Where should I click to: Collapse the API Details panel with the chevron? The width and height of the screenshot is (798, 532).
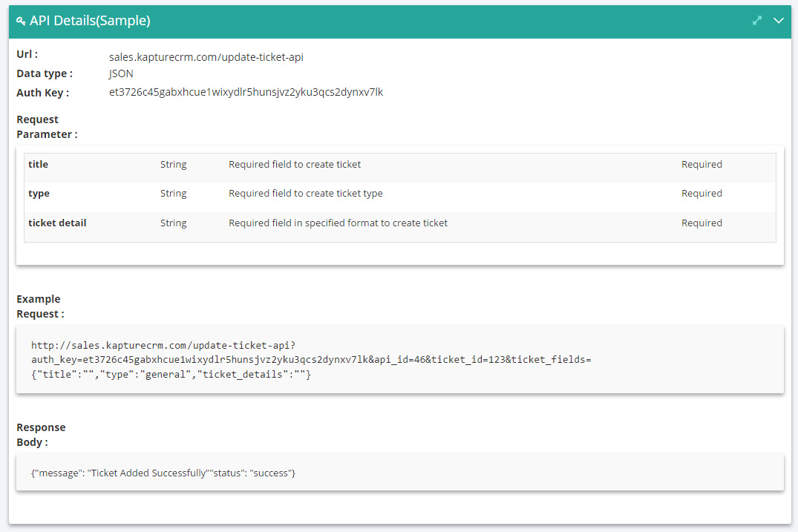pyautogui.click(x=778, y=20)
